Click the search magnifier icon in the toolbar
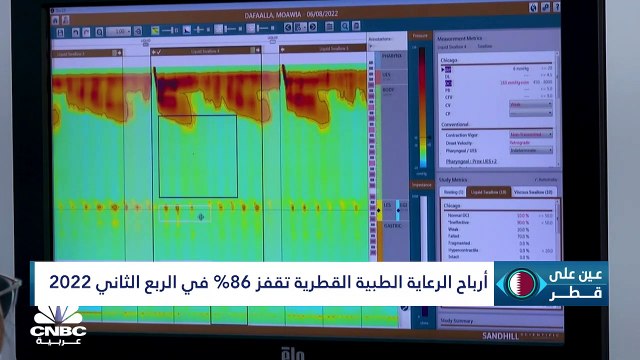 pyautogui.click(x=345, y=26)
